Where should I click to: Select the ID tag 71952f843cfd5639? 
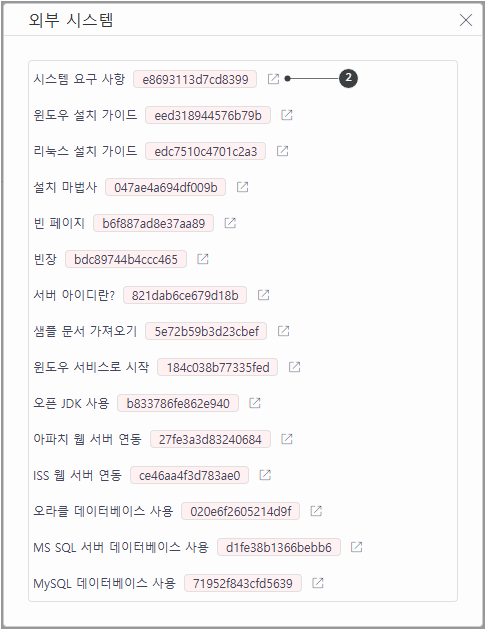(243, 583)
